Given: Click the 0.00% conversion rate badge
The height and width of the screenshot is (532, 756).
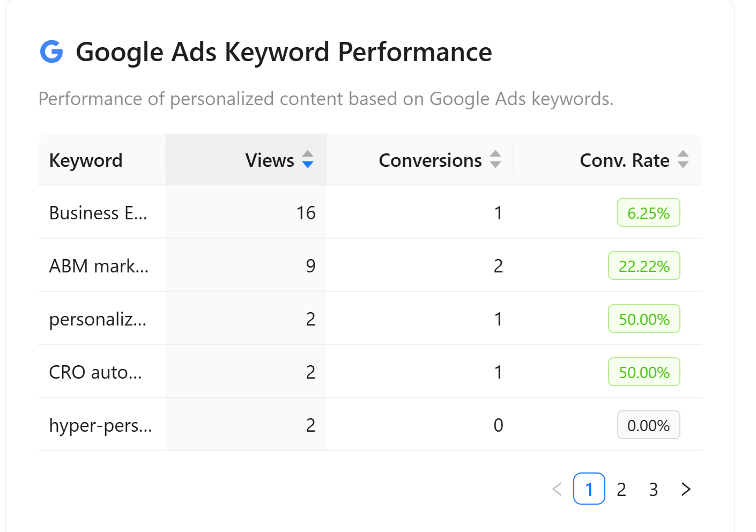Looking at the screenshot, I should (x=648, y=425).
